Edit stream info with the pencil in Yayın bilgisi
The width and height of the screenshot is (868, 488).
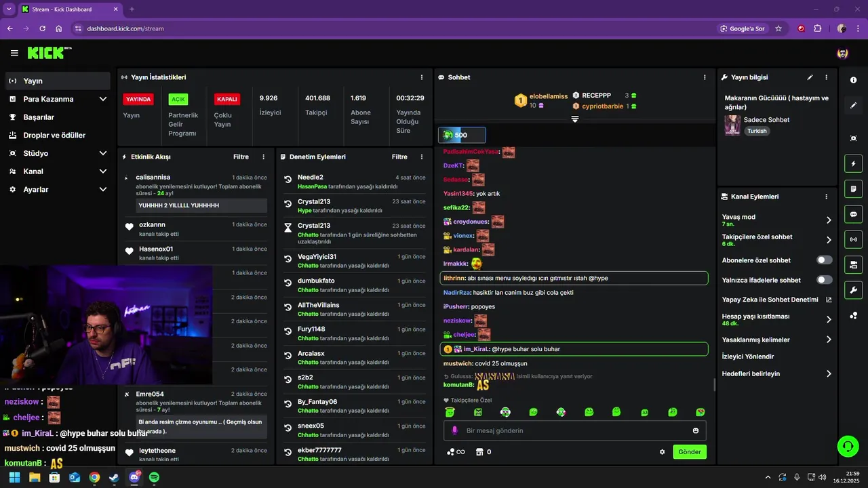tap(810, 77)
